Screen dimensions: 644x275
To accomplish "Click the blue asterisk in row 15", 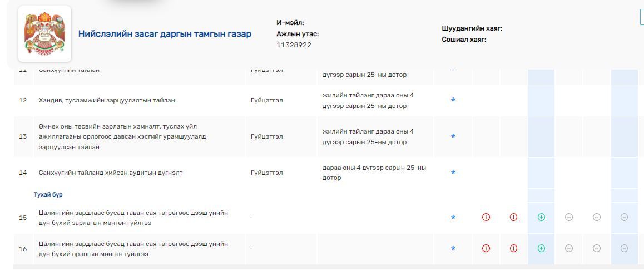I will pyautogui.click(x=453, y=218).
